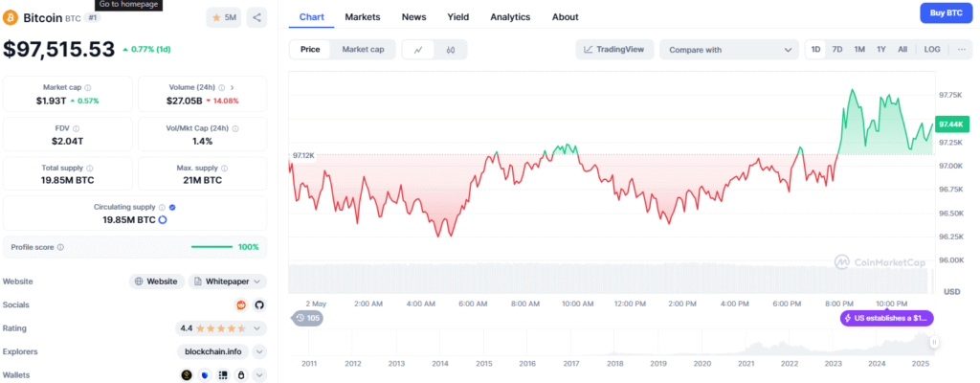The width and height of the screenshot is (980, 383).
Task: Open the Analytics tab
Action: [x=510, y=17]
